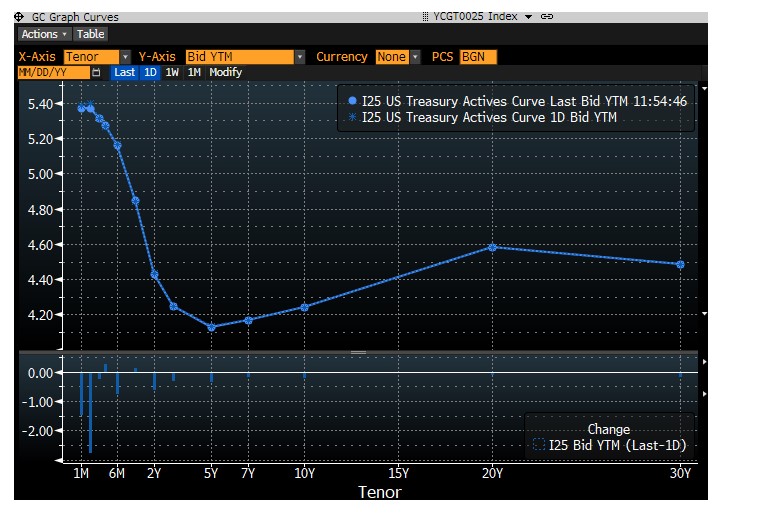Viewport: 762px width, 517px height.
Task: Click the 30Y data point on curve
Action: pyautogui.click(x=680, y=264)
